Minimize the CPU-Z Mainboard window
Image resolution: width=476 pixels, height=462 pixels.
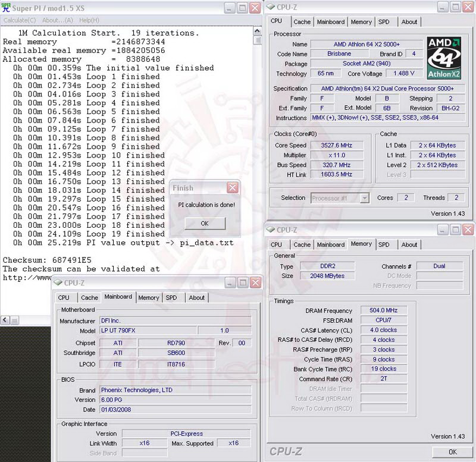coord(230,282)
